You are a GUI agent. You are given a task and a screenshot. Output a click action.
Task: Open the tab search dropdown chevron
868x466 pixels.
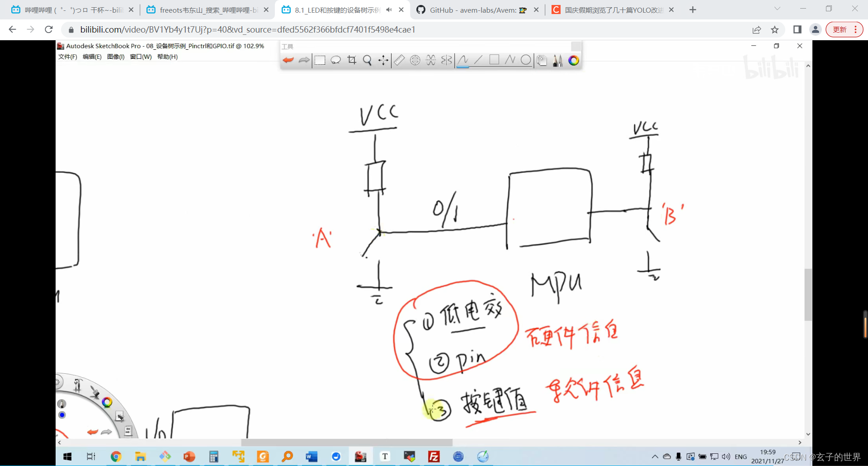tap(777, 9)
